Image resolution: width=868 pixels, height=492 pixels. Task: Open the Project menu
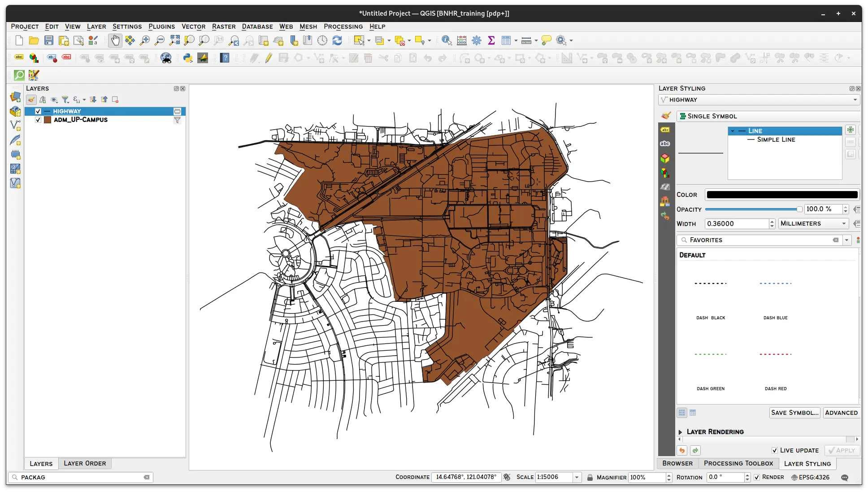pyautogui.click(x=25, y=26)
